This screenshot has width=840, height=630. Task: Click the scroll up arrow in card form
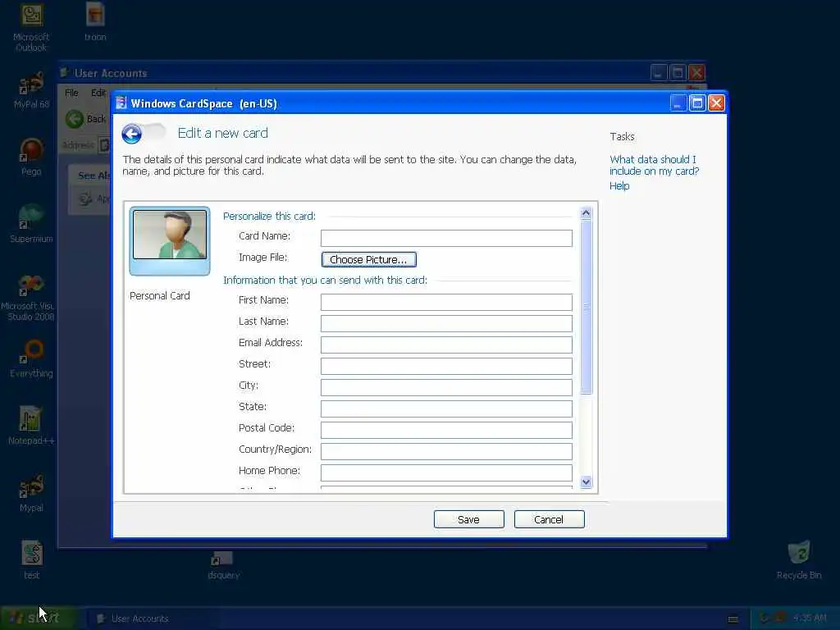tap(586, 213)
